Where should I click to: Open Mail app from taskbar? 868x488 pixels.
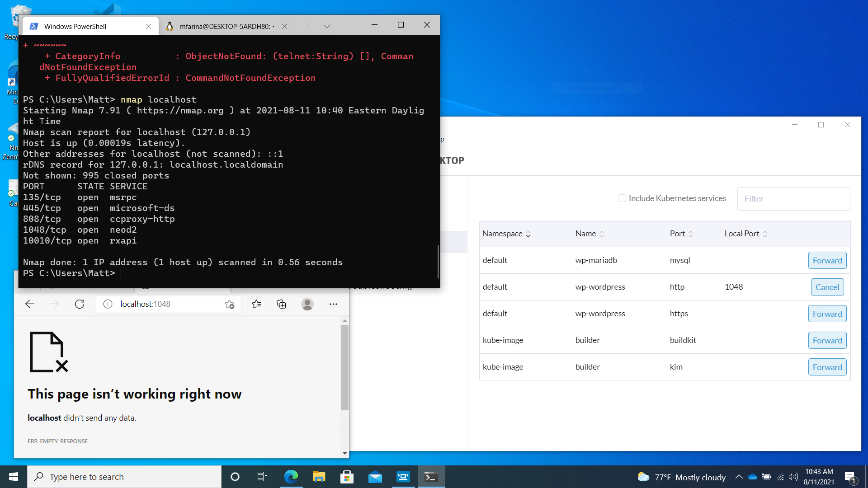375,477
